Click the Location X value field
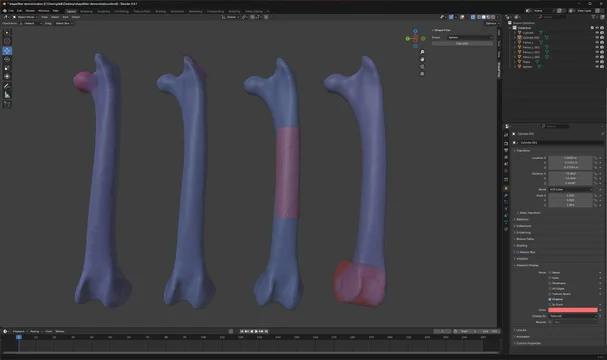The image size is (607, 360). (571, 158)
